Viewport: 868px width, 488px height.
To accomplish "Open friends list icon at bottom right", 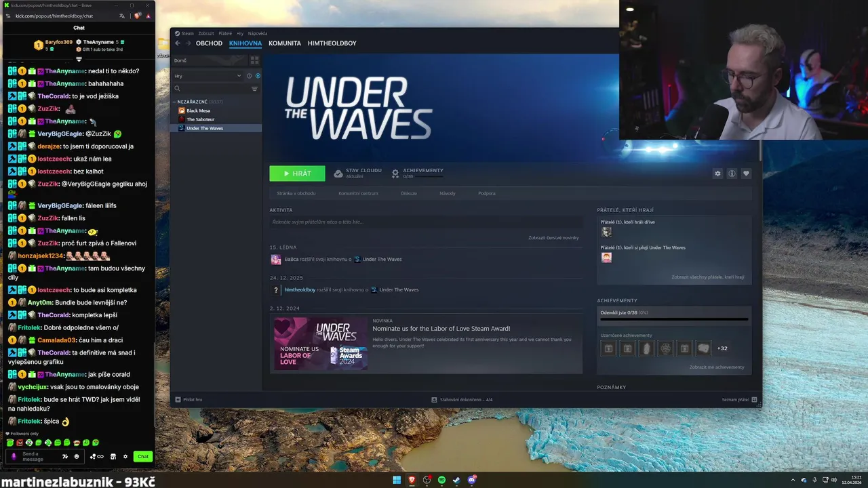I will point(754,400).
